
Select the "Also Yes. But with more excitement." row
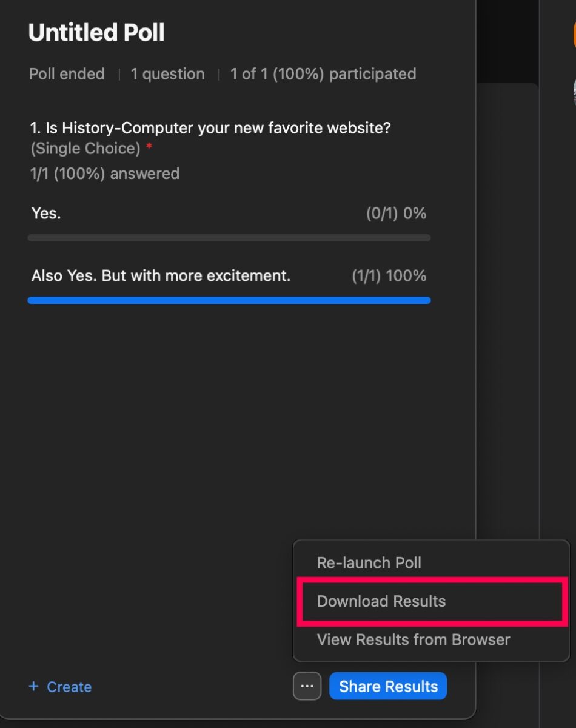tap(229, 276)
